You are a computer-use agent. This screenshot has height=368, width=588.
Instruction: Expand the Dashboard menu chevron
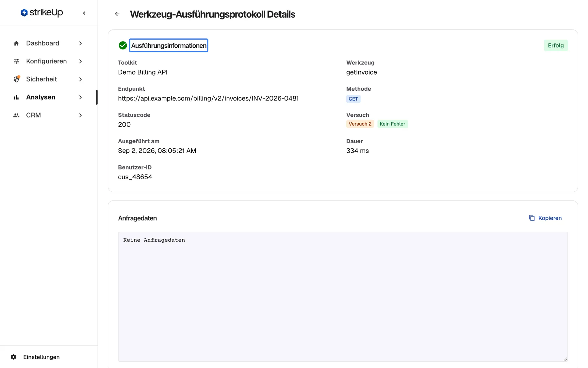click(80, 44)
